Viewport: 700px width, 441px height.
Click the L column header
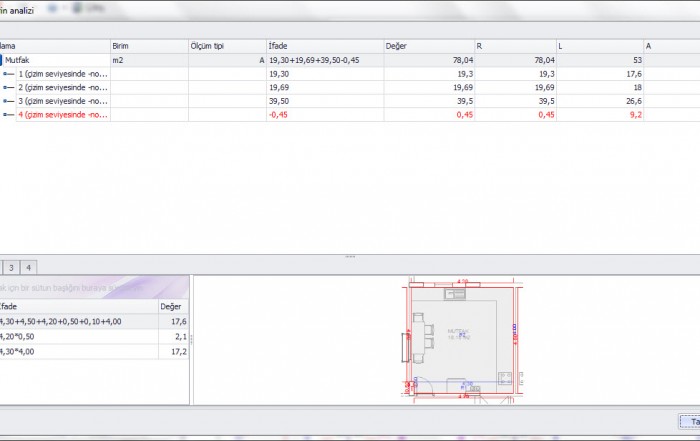[600, 46]
